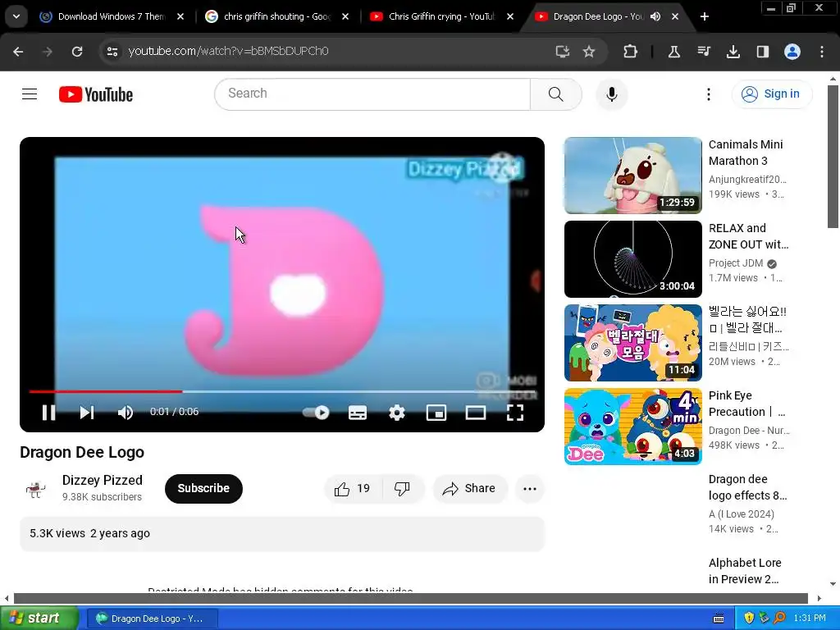Reload the current page

[x=77, y=52]
